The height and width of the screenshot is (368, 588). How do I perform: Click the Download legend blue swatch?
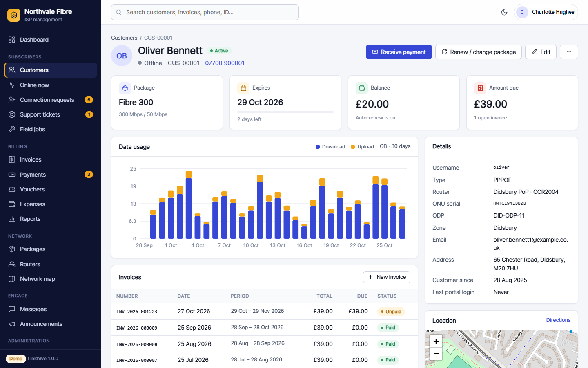pos(318,147)
